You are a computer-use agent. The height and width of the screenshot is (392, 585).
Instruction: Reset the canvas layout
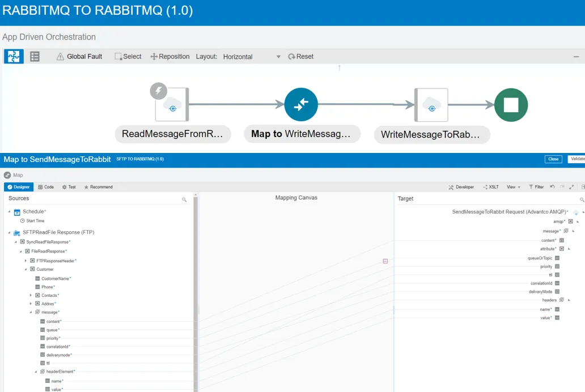[x=300, y=56]
